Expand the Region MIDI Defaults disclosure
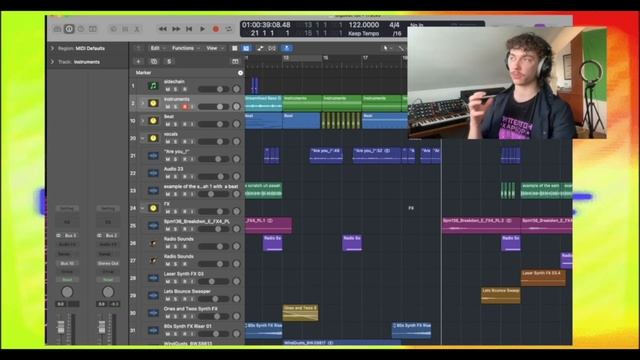640x360 pixels. pyautogui.click(x=52, y=48)
